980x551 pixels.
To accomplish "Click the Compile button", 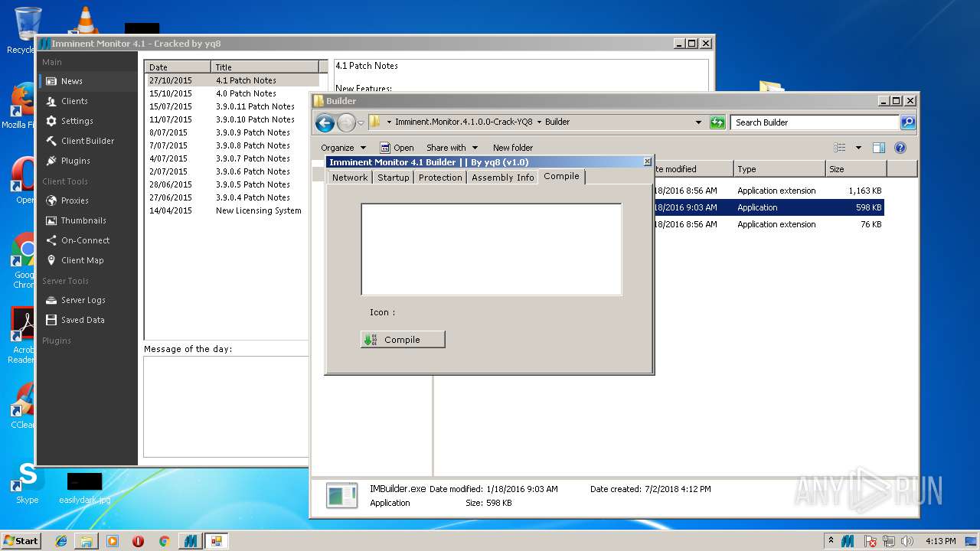I will (x=403, y=340).
